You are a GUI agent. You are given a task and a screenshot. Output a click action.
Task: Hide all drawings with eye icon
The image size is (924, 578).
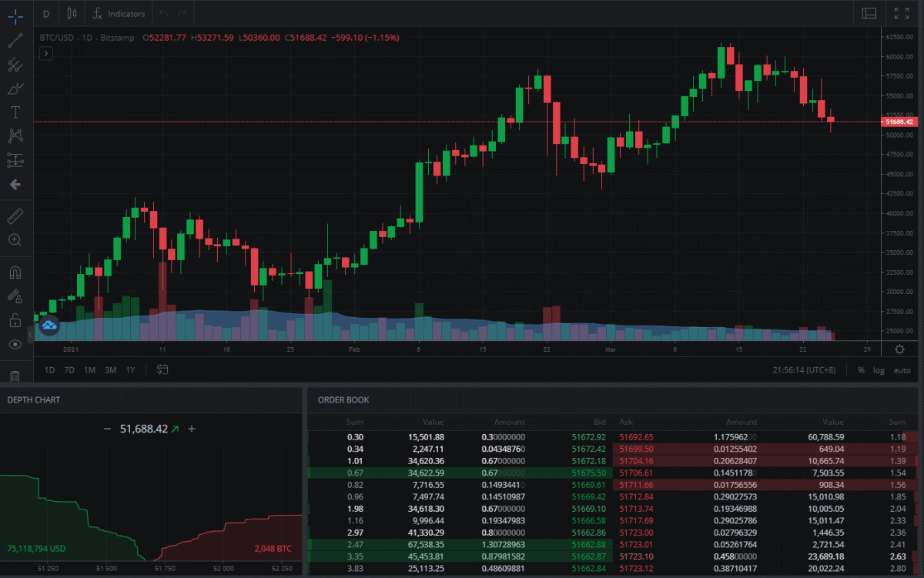coord(15,344)
